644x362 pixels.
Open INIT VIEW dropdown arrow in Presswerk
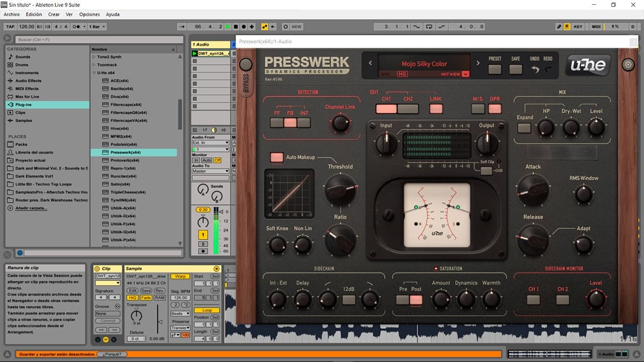(x=465, y=74)
